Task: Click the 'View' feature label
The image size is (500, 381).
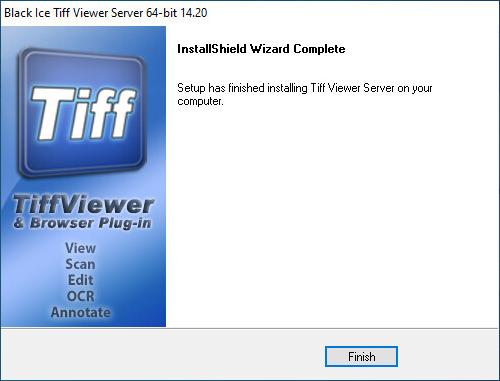Action: point(80,248)
